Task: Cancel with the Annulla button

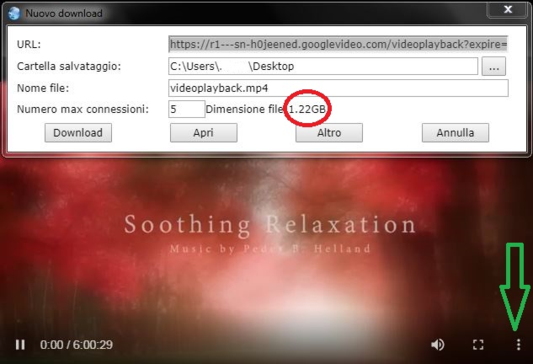Action: 455,133
